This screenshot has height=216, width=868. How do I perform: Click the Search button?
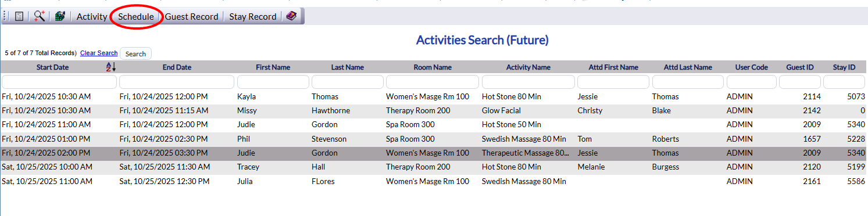click(x=135, y=53)
